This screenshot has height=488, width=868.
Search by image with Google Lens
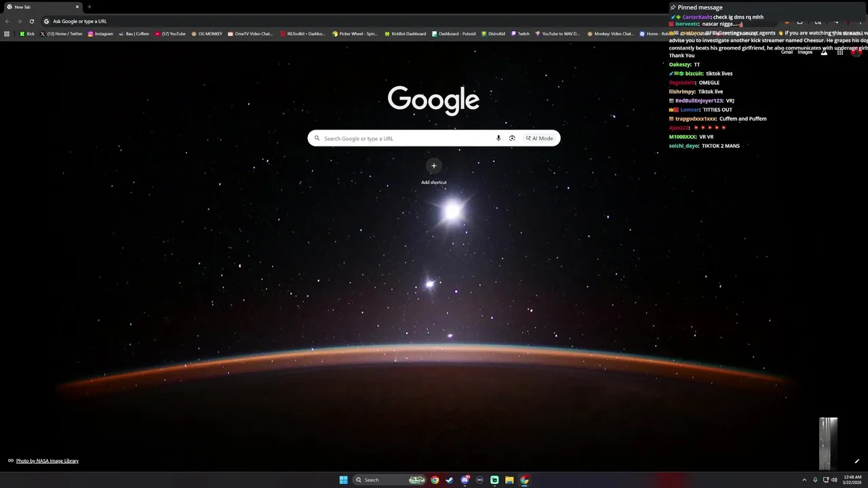[512, 138]
